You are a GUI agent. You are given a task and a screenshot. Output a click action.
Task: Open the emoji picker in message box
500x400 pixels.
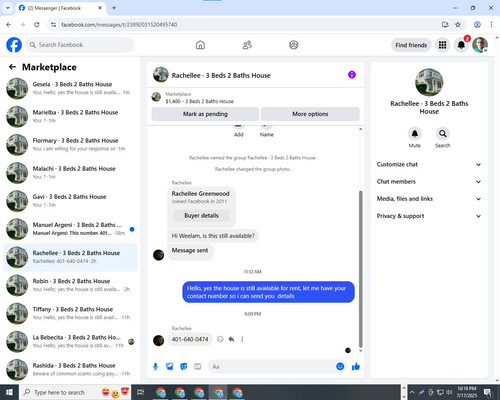tap(340, 367)
